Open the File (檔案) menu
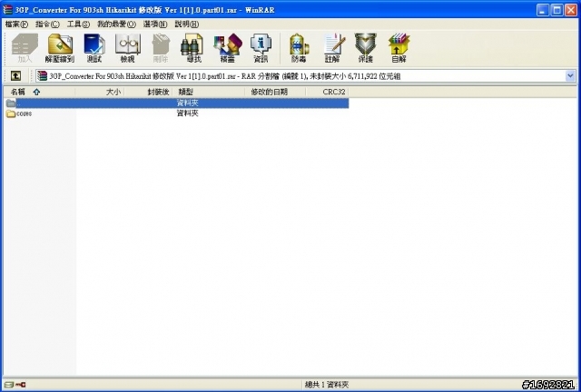Screen dimensions: 581x392 pos(16,24)
